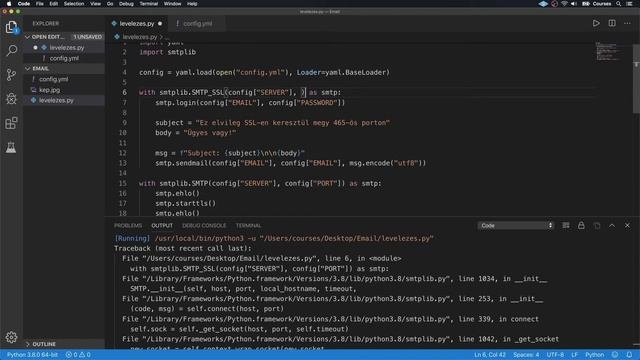The height and width of the screenshot is (360, 640).
Task: Change encoding via UTF-8
Action: [555, 355]
